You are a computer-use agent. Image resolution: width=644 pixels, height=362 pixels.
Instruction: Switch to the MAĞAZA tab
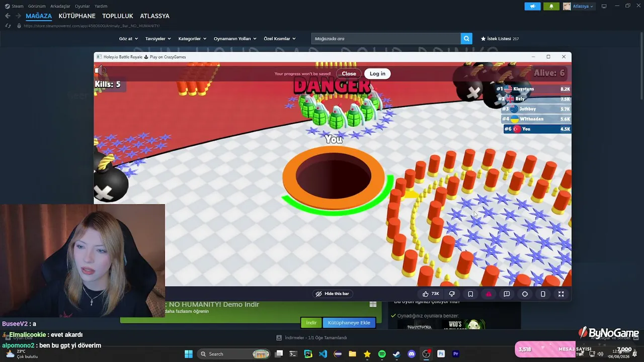[x=39, y=16]
